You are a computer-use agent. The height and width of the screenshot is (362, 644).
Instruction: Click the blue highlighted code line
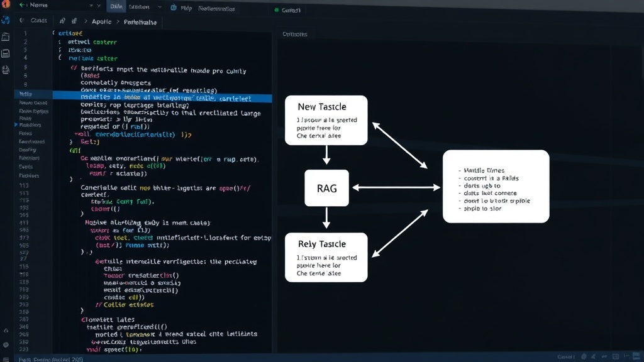pyautogui.click(x=162, y=98)
